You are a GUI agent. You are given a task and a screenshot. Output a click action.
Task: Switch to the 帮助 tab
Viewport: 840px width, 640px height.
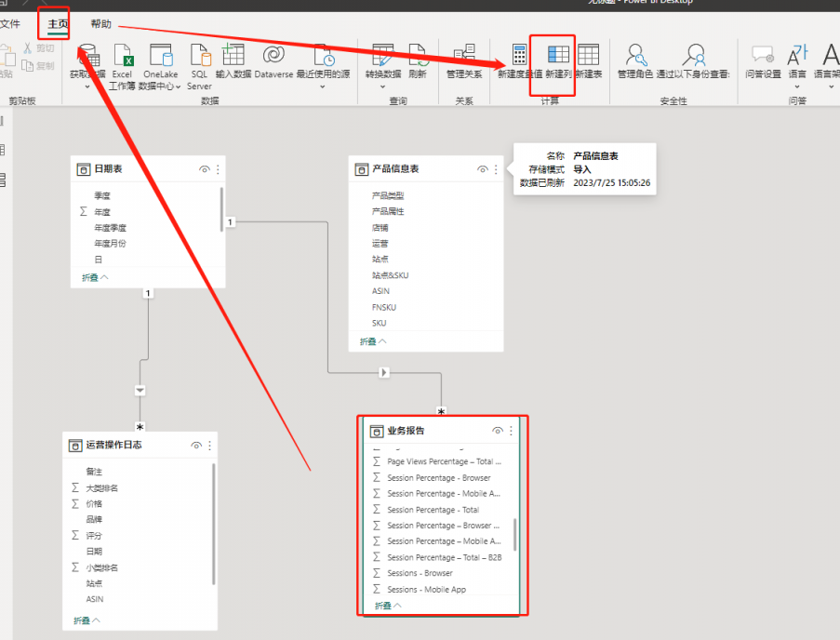(x=100, y=24)
